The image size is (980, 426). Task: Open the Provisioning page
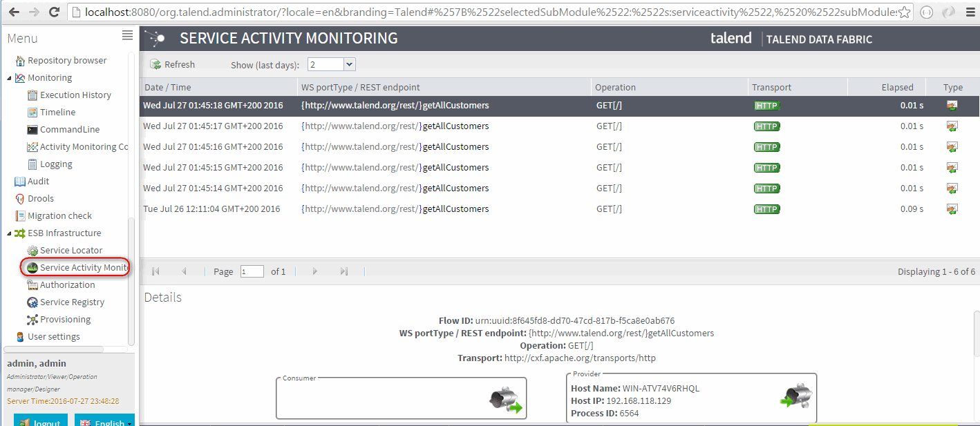[x=65, y=320]
